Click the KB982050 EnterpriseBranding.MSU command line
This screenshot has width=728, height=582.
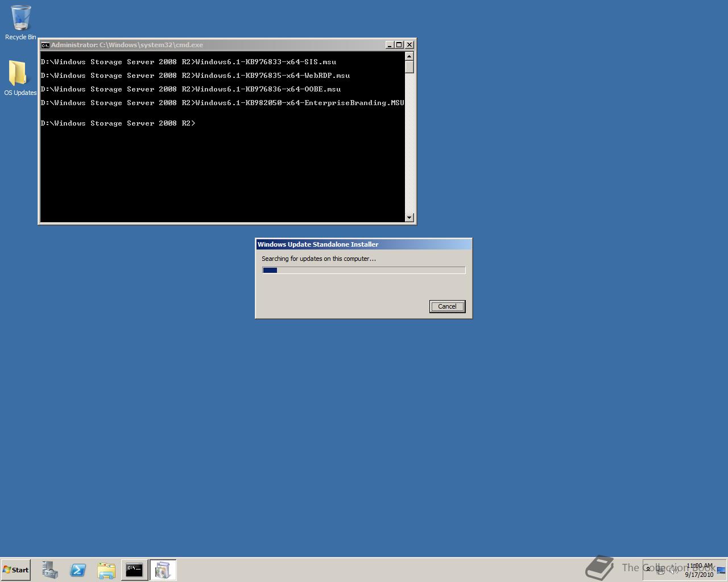click(222, 103)
